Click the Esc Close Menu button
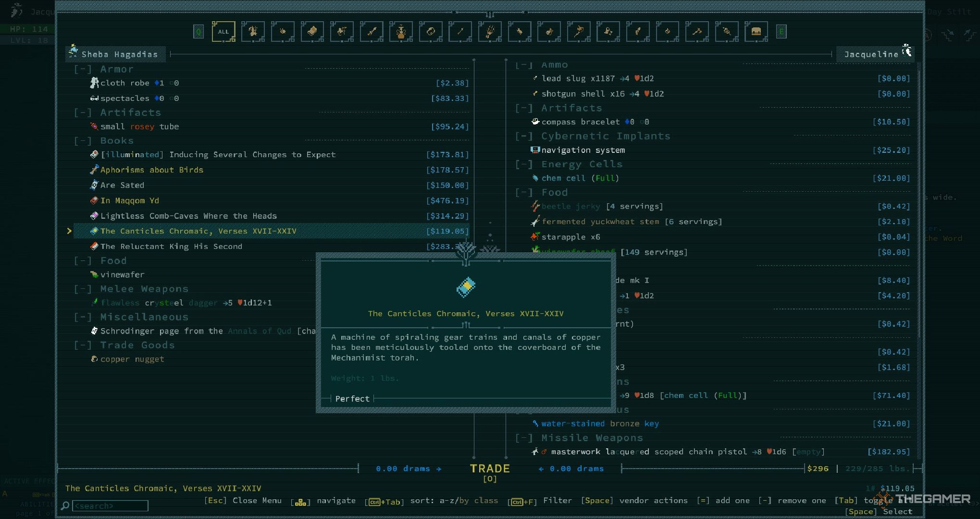Image resolution: width=980 pixels, height=519 pixels. point(243,500)
